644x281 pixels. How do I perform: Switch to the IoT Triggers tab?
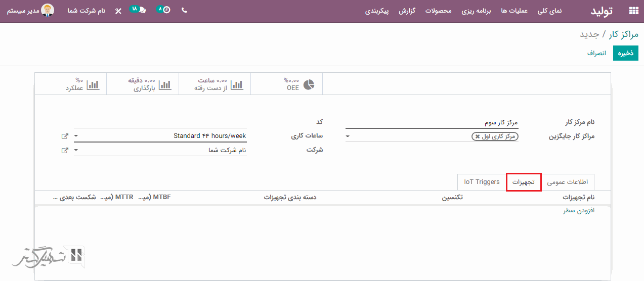[482, 182]
